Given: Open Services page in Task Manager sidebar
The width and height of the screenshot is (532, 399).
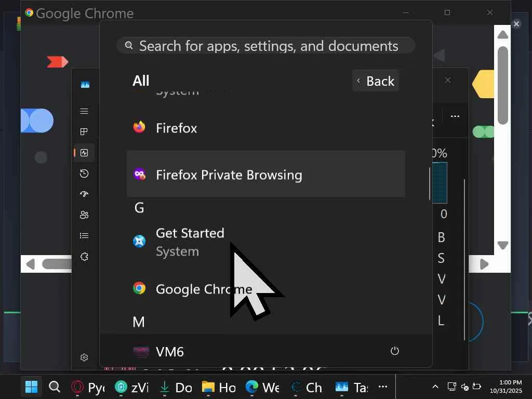Looking at the screenshot, I should [x=84, y=257].
